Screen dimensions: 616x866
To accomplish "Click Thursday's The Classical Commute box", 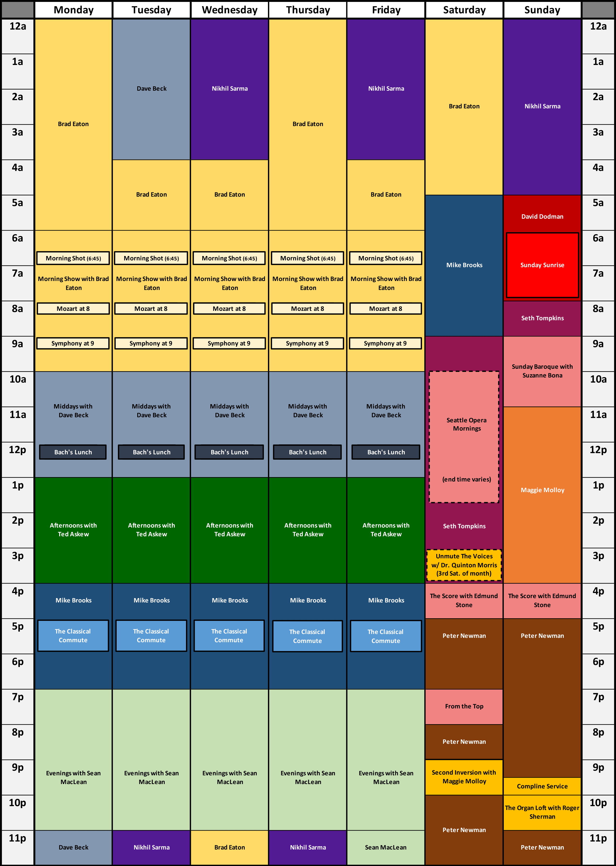I will [x=307, y=636].
